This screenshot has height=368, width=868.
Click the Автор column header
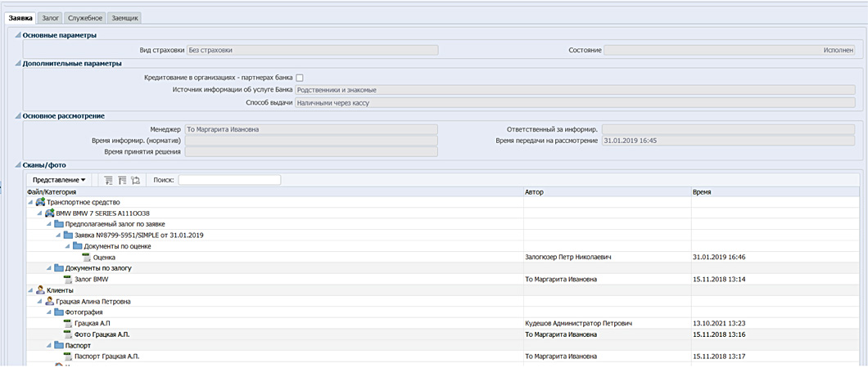coord(533,191)
